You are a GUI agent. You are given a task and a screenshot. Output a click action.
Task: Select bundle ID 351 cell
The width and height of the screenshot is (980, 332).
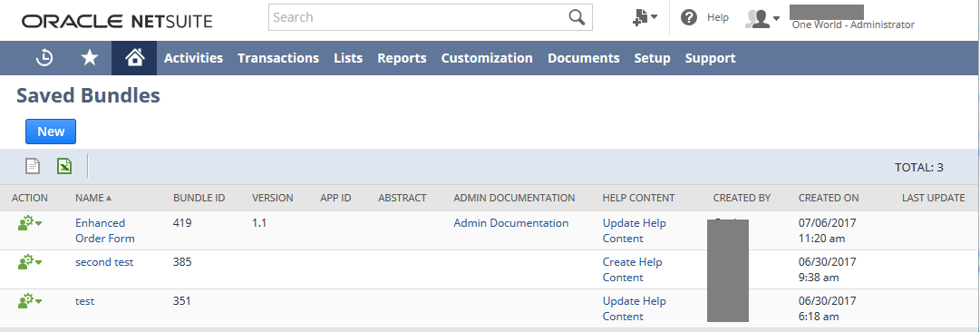point(182,301)
